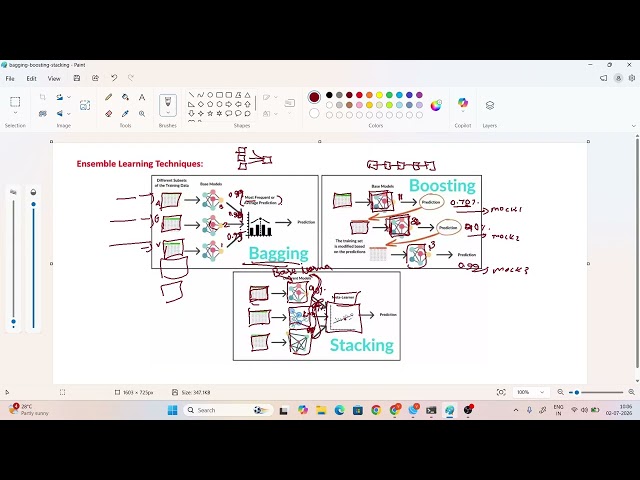
Task: Select Color 2 white background swatch
Action: click(314, 113)
